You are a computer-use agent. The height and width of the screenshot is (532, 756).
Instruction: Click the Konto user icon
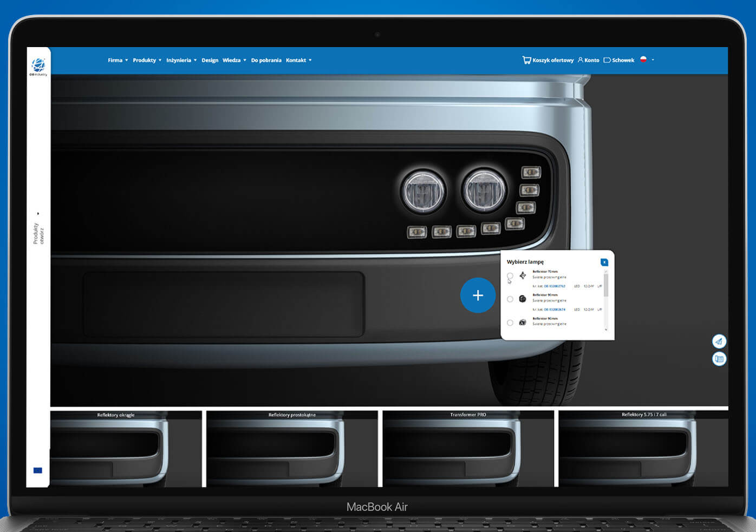pyautogui.click(x=581, y=60)
